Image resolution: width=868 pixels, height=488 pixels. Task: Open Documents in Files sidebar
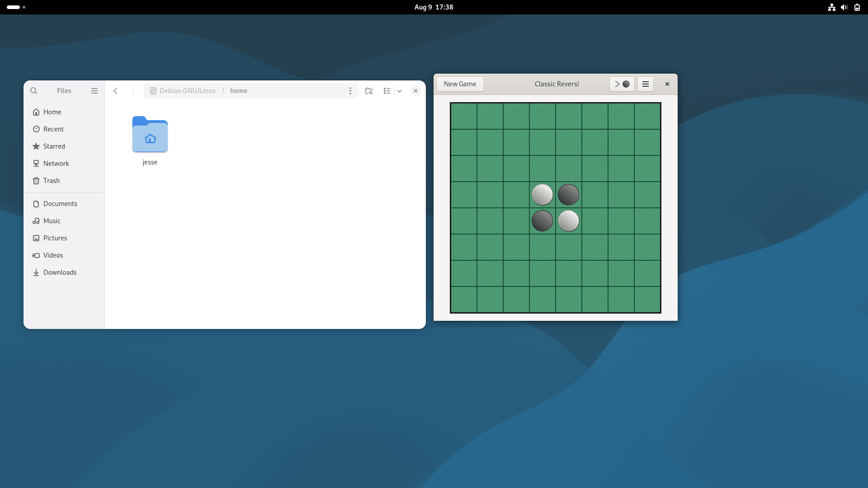click(64, 204)
